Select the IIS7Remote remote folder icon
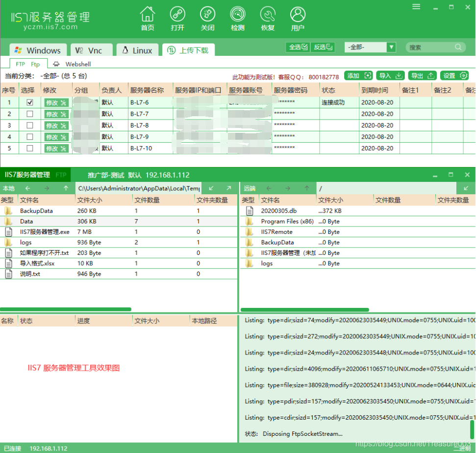 tap(249, 232)
